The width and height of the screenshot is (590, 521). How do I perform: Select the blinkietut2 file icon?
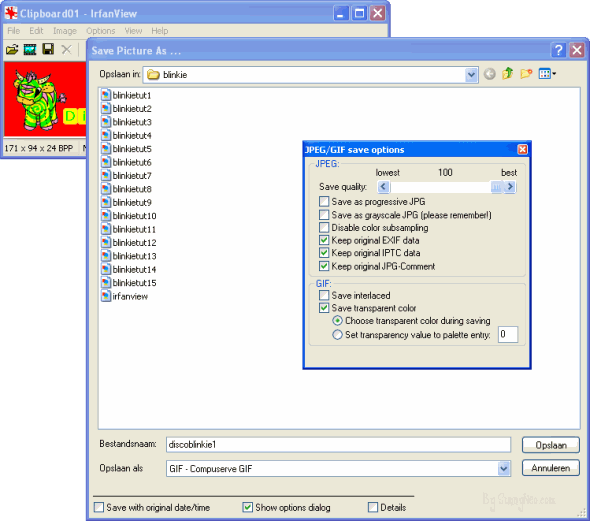pos(106,108)
